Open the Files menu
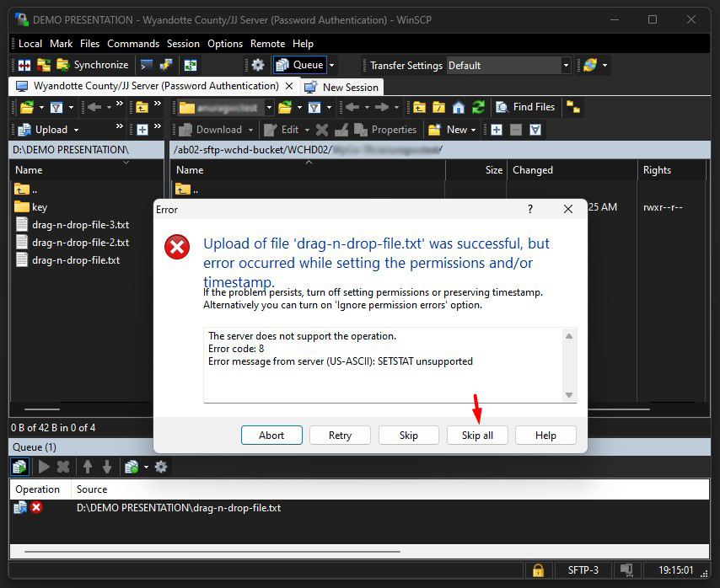This screenshot has height=588, width=720. pyautogui.click(x=89, y=44)
